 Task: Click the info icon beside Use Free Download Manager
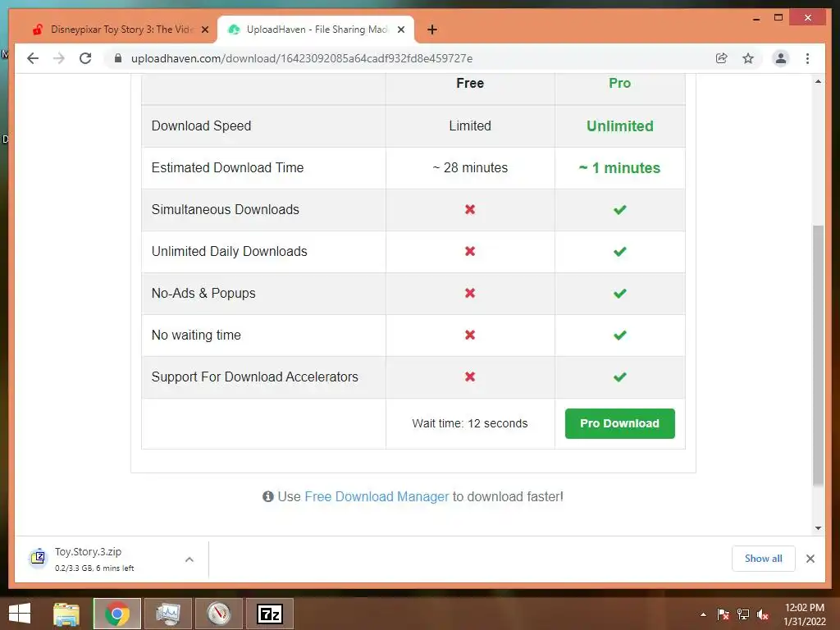pyautogui.click(x=268, y=496)
